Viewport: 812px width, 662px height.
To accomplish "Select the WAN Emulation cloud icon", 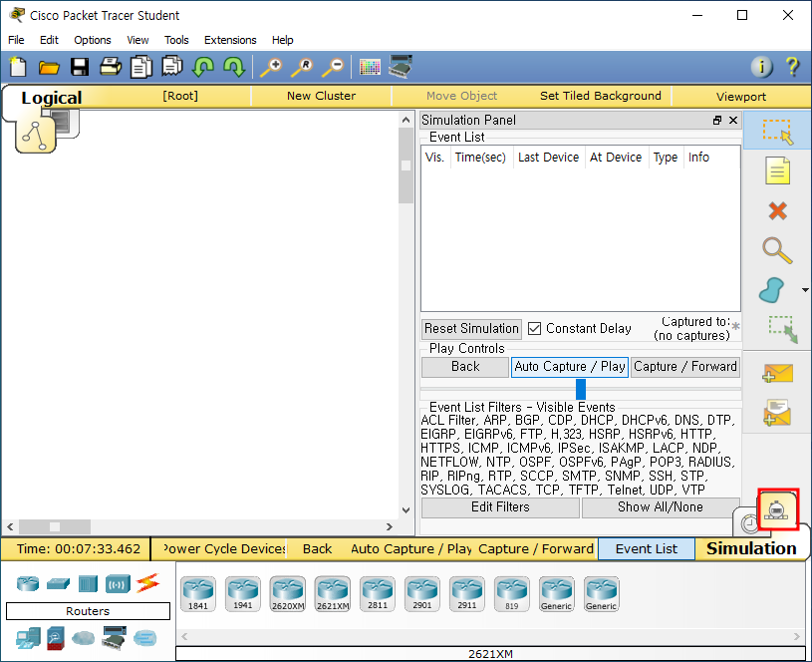I will pyautogui.click(x=84, y=638).
